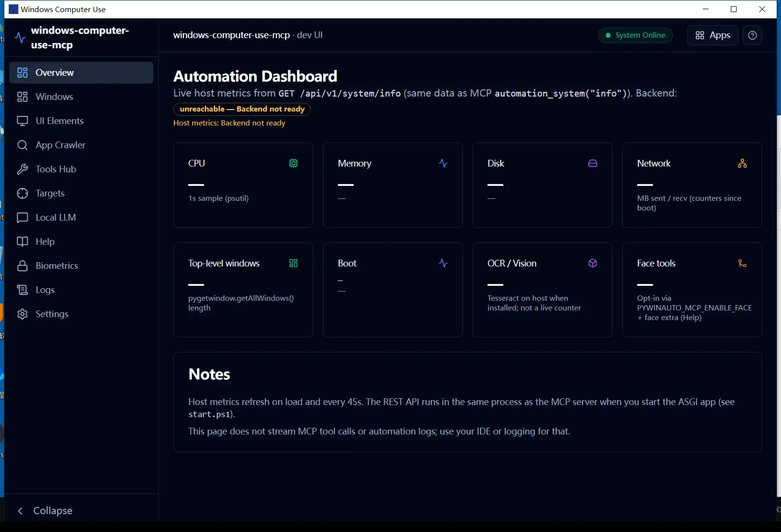Click the Disk drive icon
Image resolution: width=781 pixels, height=532 pixels.
click(593, 163)
